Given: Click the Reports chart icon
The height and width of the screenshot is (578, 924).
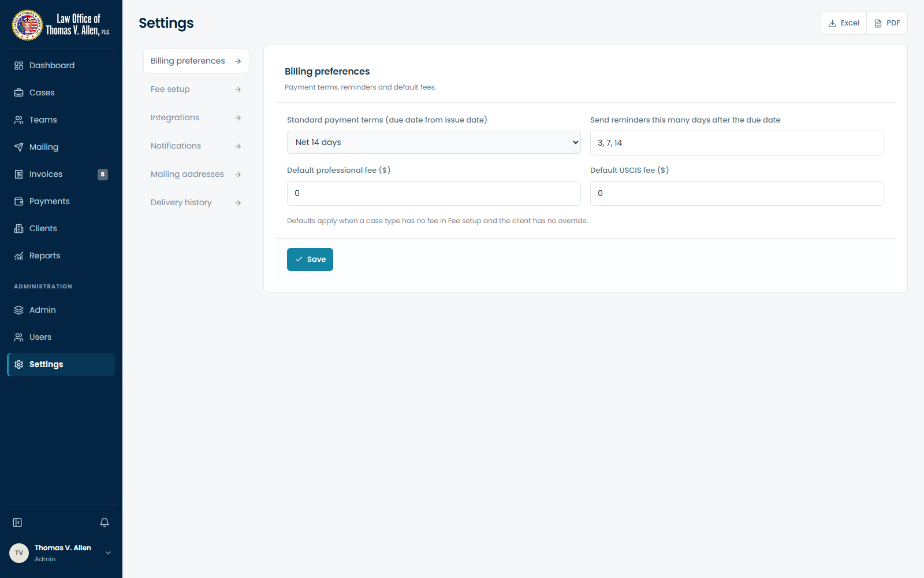Looking at the screenshot, I should click(18, 255).
